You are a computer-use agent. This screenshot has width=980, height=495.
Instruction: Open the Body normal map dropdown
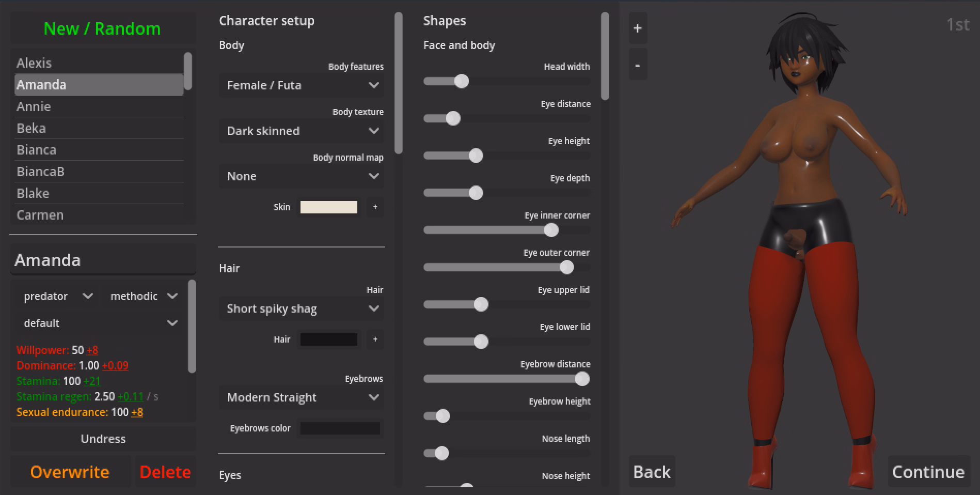tap(302, 176)
